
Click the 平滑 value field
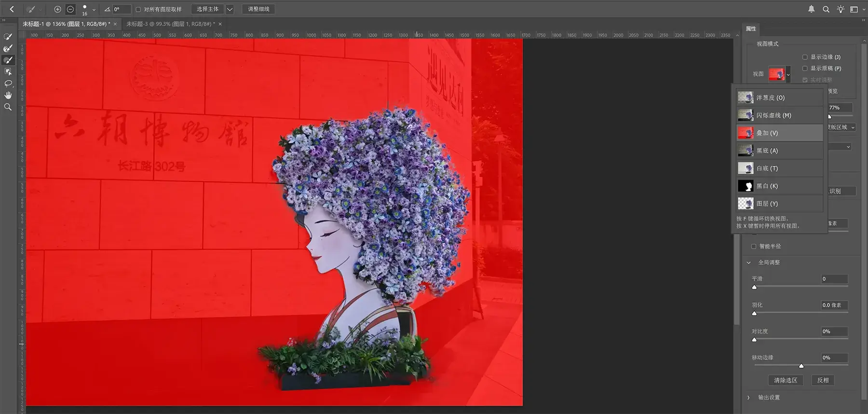click(834, 279)
